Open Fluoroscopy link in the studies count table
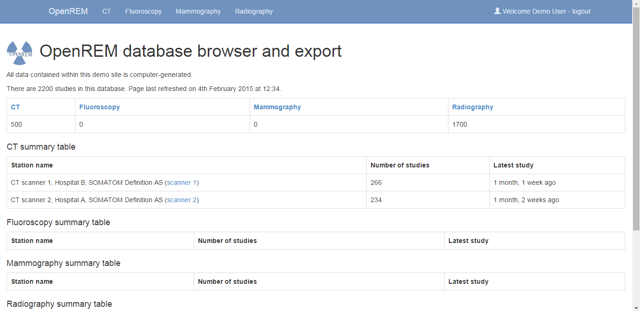 click(99, 107)
